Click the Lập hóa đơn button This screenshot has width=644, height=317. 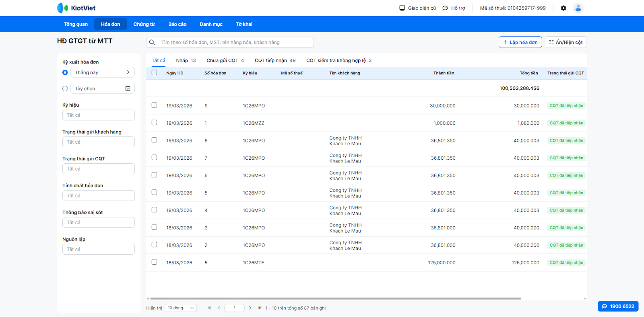click(x=520, y=42)
